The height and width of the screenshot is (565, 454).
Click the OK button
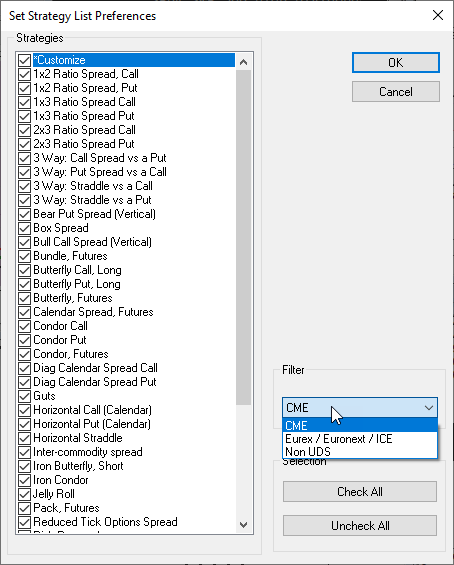point(396,63)
